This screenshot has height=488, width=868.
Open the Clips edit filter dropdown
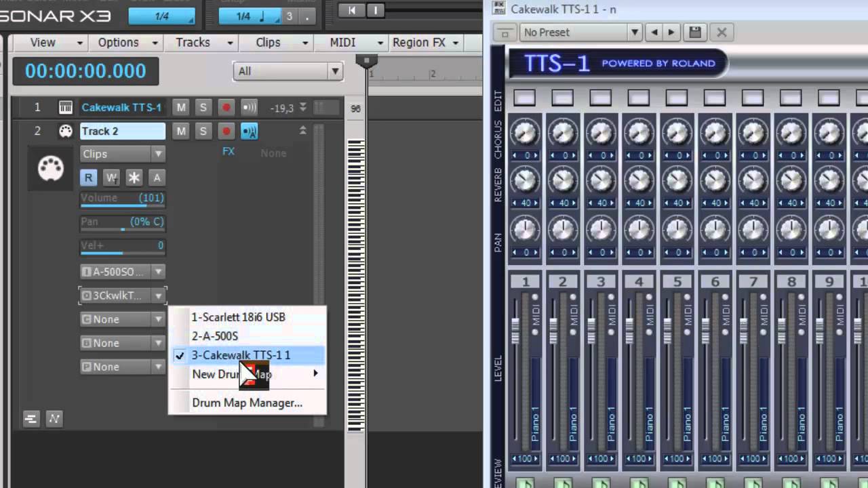pos(123,154)
